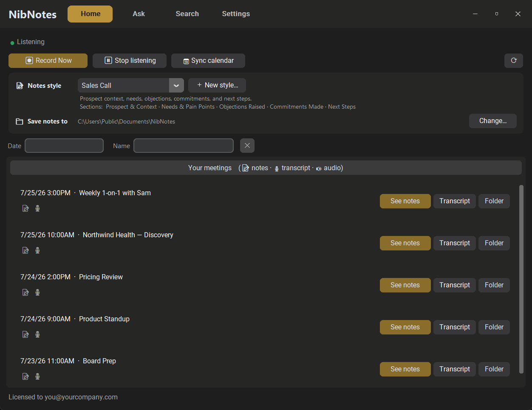Image resolution: width=532 pixels, height=410 pixels.
Task: See notes for Weekly 1-on-1 with Sam
Action: point(405,201)
